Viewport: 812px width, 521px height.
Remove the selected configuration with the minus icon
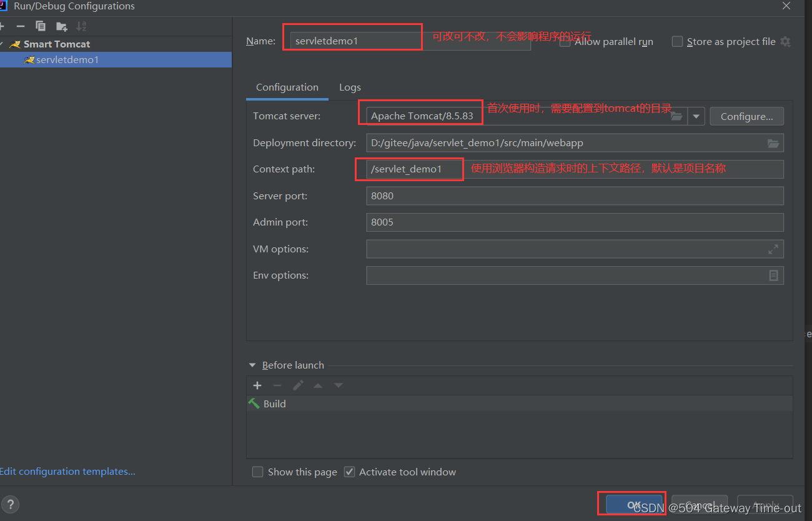tap(21, 26)
